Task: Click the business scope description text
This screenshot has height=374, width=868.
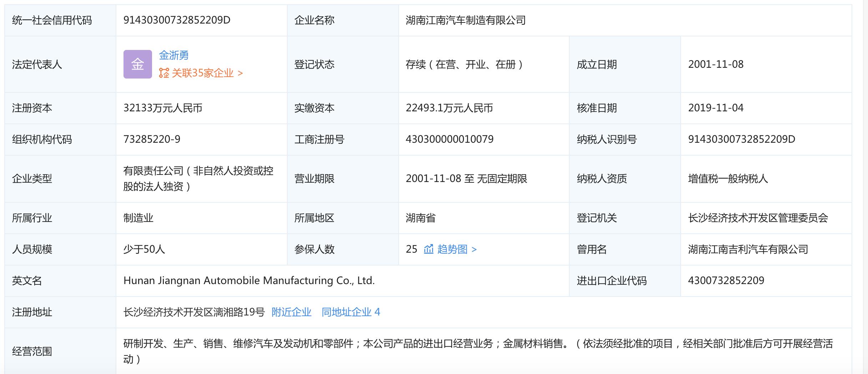Action: tap(478, 352)
